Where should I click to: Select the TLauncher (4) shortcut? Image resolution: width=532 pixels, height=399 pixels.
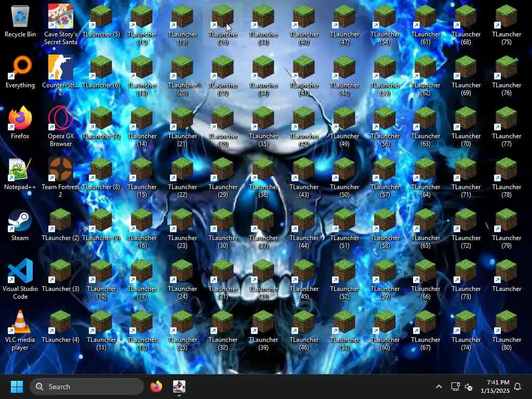click(61, 326)
